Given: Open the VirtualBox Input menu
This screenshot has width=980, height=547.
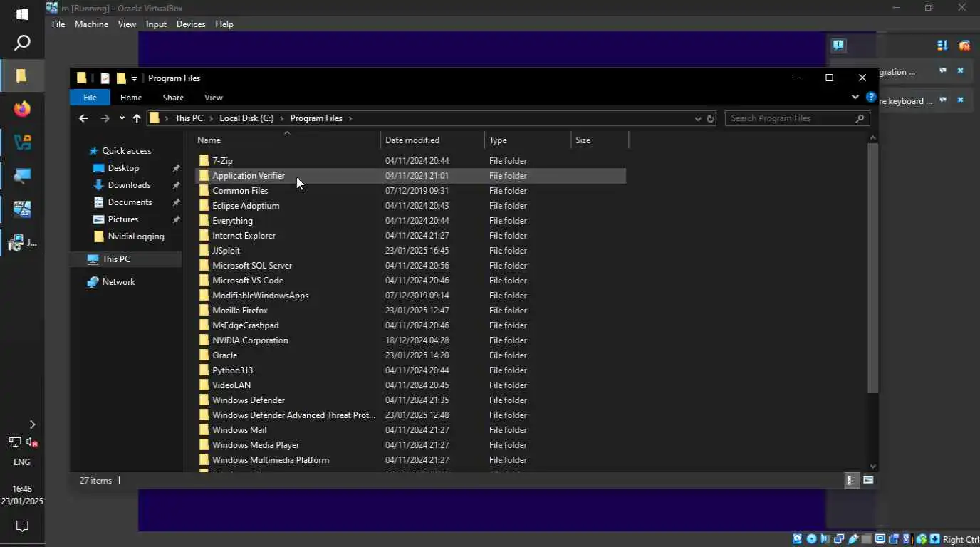Looking at the screenshot, I should coord(156,24).
